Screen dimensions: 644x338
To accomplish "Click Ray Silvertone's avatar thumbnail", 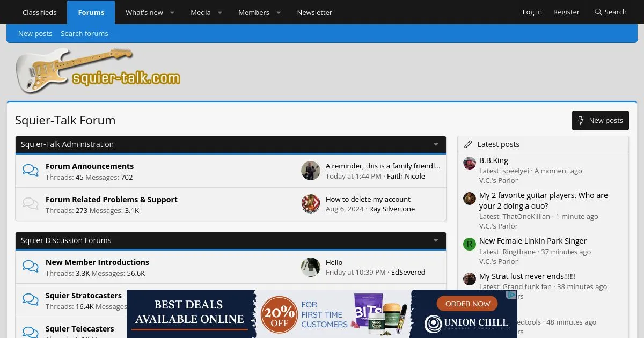I will coord(311,204).
